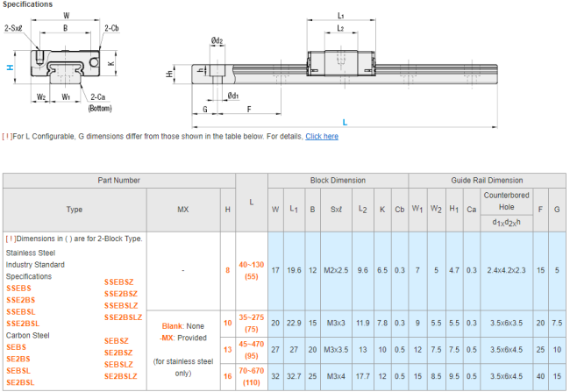Choose part number SSEBSZ
570x392 pixels.
click(x=118, y=281)
